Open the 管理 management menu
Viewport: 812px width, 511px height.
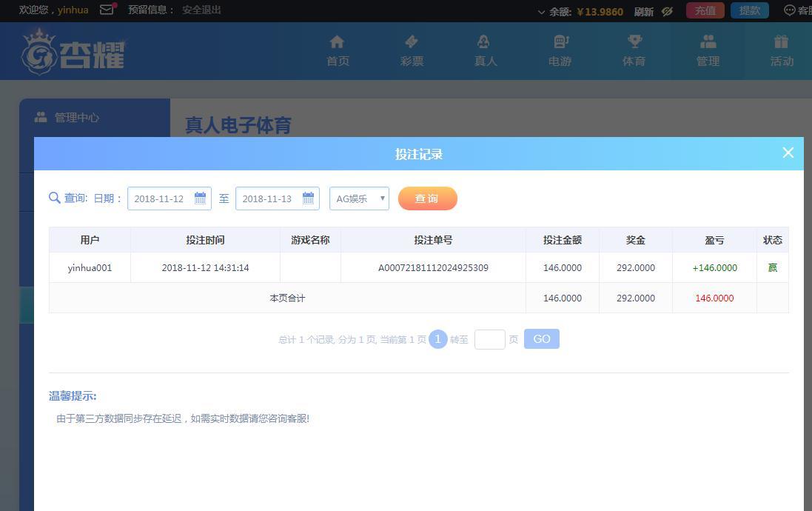point(708,50)
